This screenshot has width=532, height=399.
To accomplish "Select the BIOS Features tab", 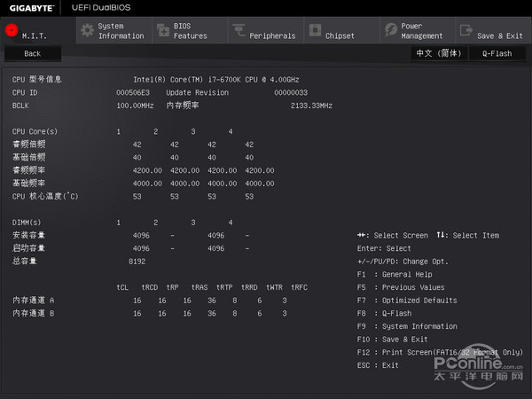I will pyautogui.click(x=190, y=31).
